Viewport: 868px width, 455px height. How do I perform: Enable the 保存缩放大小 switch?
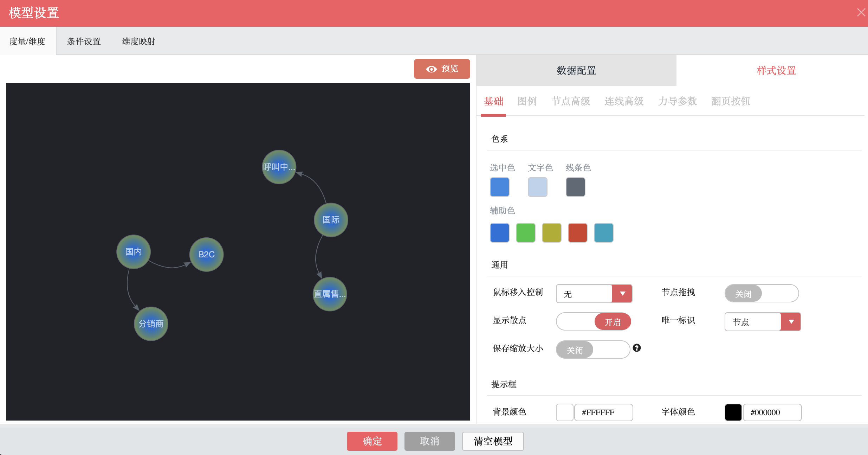tap(593, 350)
